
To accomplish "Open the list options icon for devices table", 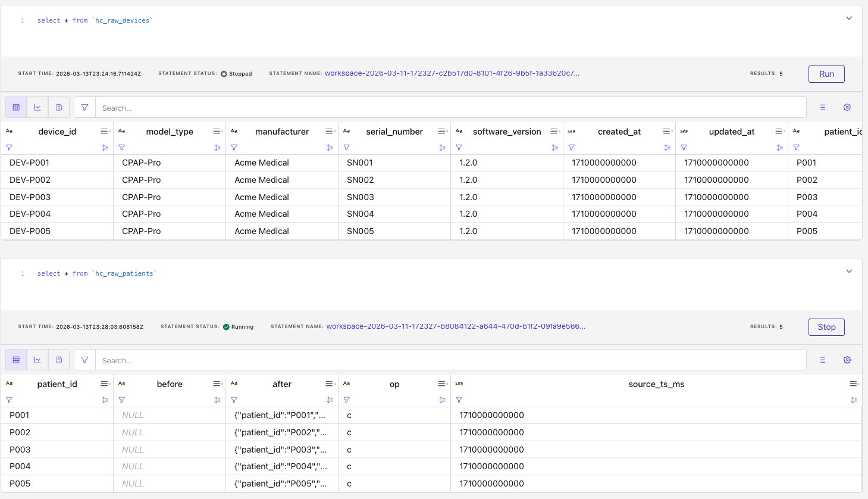I will coord(823,108).
